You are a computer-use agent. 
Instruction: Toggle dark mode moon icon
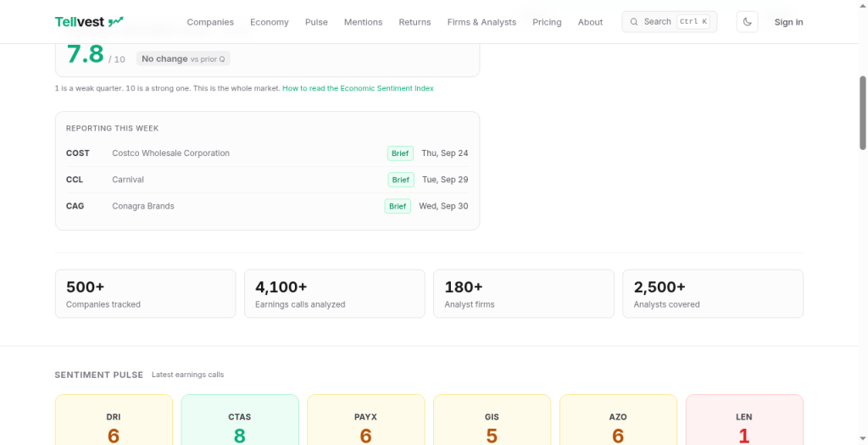tap(747, 22)
